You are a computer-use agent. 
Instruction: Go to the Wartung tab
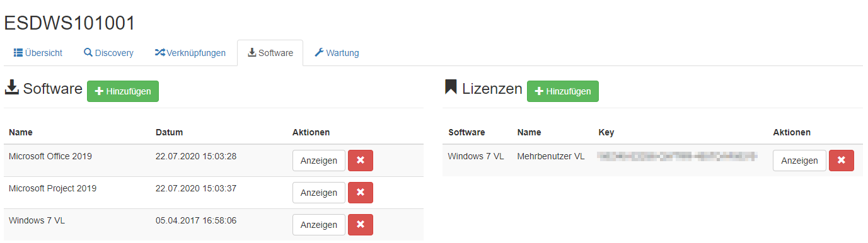click(x=337, y=53)
